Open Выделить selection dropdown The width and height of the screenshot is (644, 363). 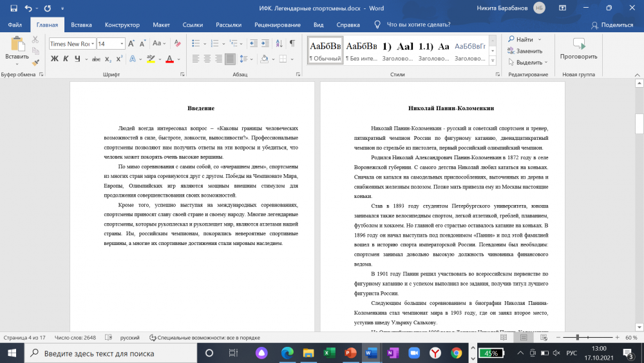[528, 63]
